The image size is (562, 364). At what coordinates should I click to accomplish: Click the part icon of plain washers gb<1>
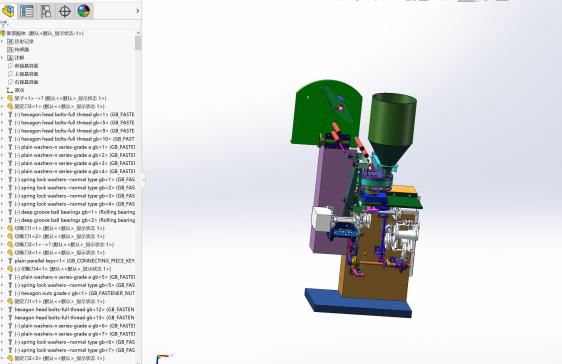pyautogui.click(x=10, y=147)
